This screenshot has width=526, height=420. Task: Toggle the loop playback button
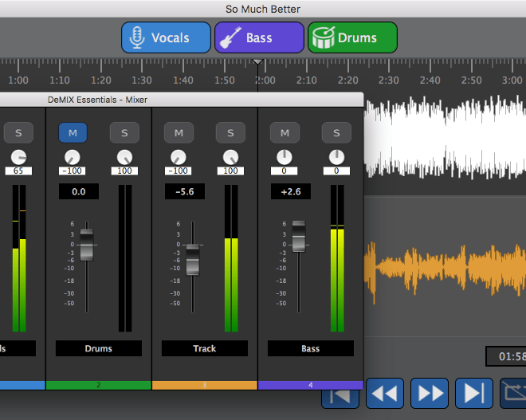pyautogui.click(x=513, y=393)
